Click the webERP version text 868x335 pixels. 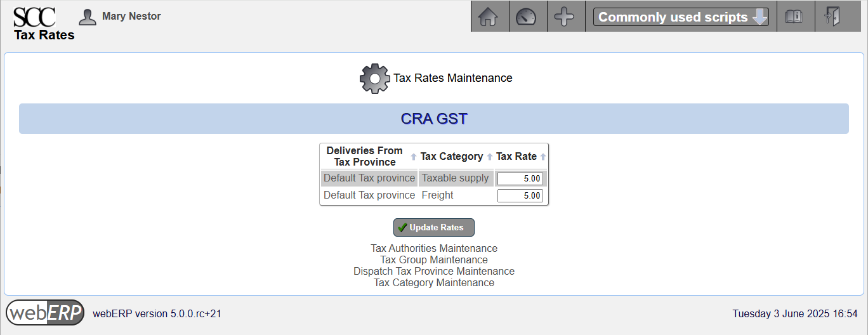click(x=157, y=314)
